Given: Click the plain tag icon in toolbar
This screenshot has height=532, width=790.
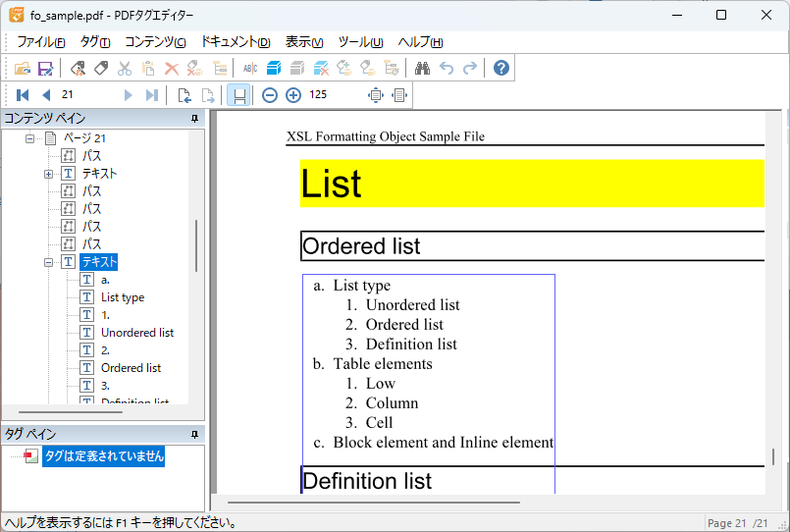Looking at the screenshot, I should point(101,68).
